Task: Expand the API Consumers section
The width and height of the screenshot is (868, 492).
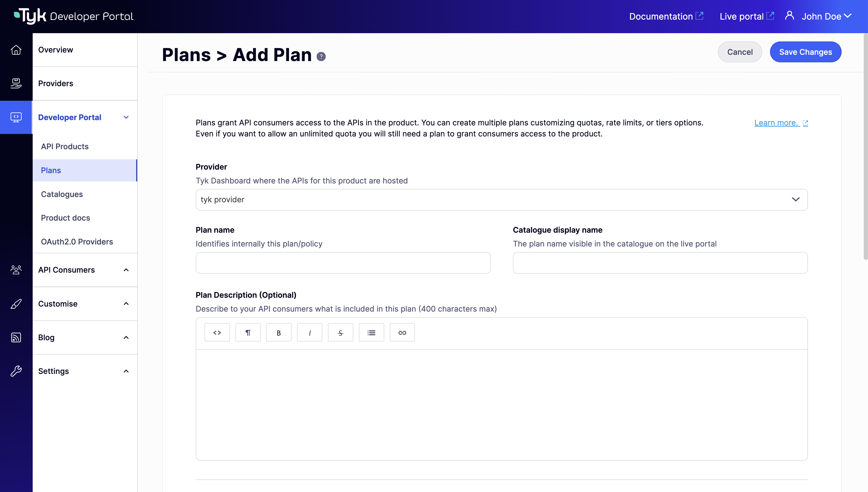Action: (x=126, y=270)
